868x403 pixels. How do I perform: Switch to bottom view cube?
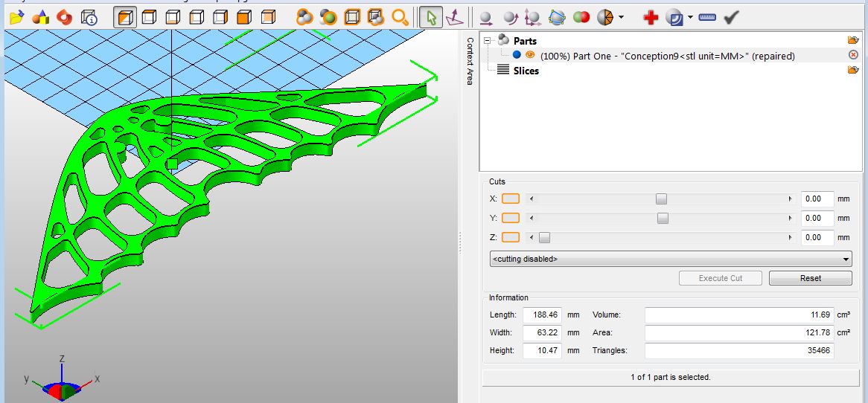pyautogui.click(x=173, y=18)
